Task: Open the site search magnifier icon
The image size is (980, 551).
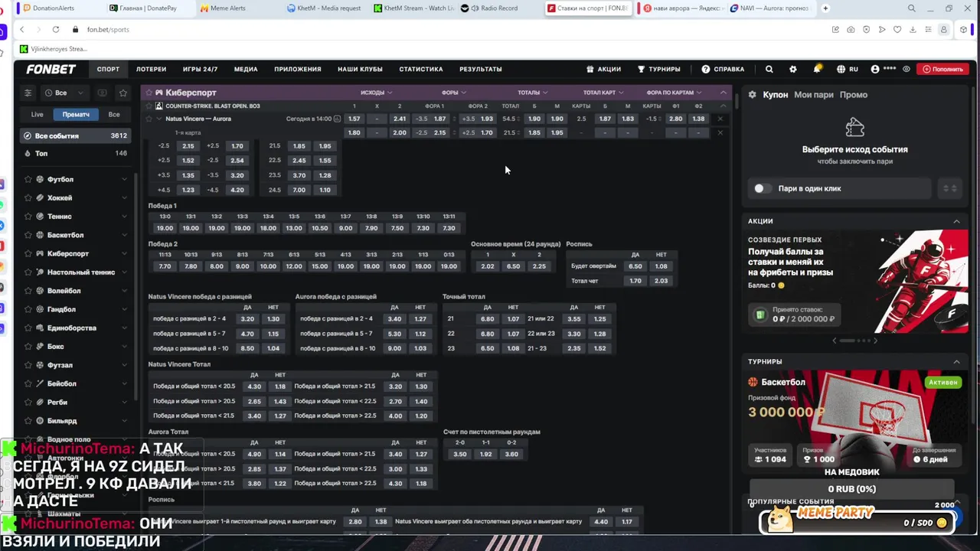Action: click(x=769, y=69)
